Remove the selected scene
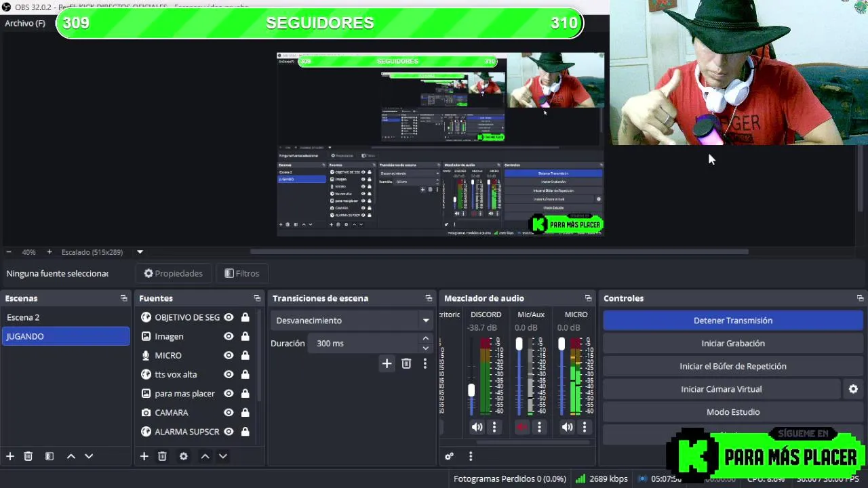This screenshot has height=488, width=868. [x=28, y=456]
